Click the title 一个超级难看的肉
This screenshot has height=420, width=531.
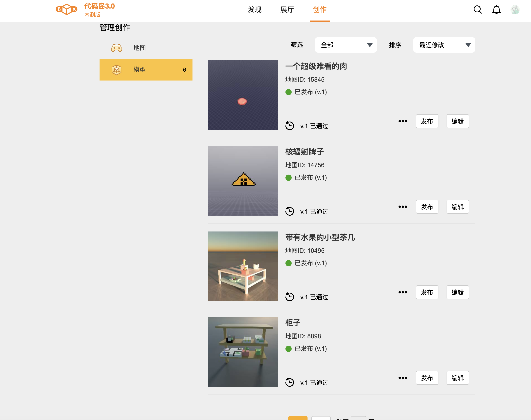click(x=316, y=66)
